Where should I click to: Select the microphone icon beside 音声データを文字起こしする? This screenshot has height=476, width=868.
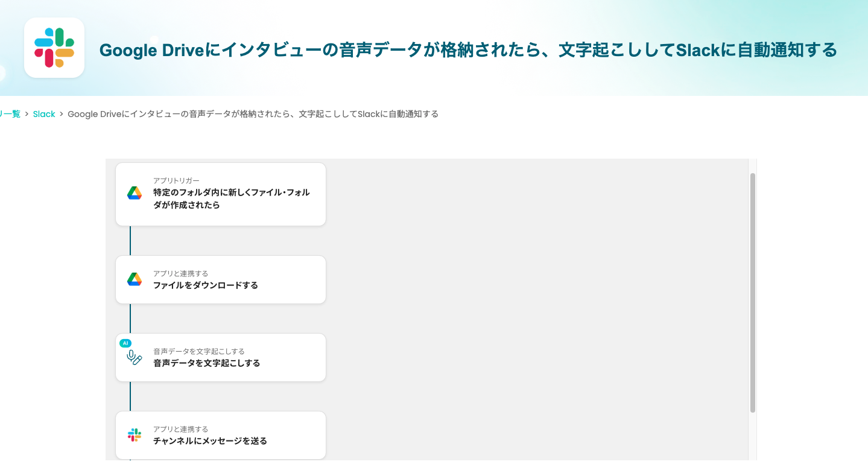pos(134,358)
